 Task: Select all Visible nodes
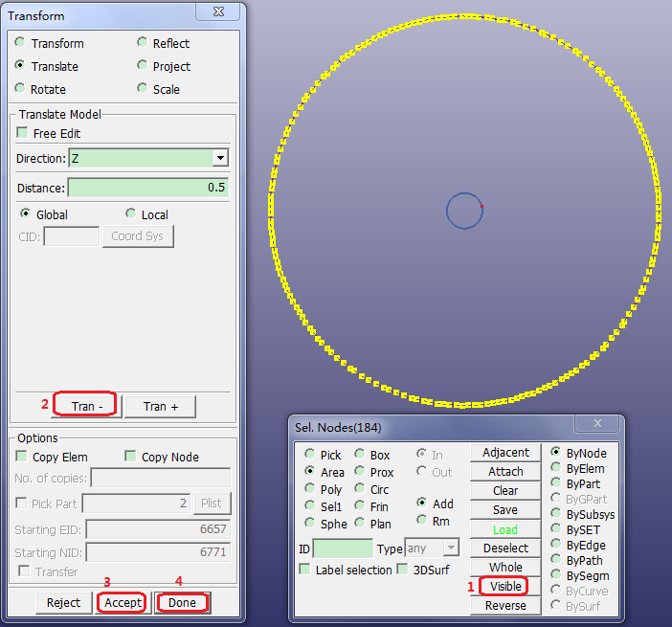(x=505, y=586)
